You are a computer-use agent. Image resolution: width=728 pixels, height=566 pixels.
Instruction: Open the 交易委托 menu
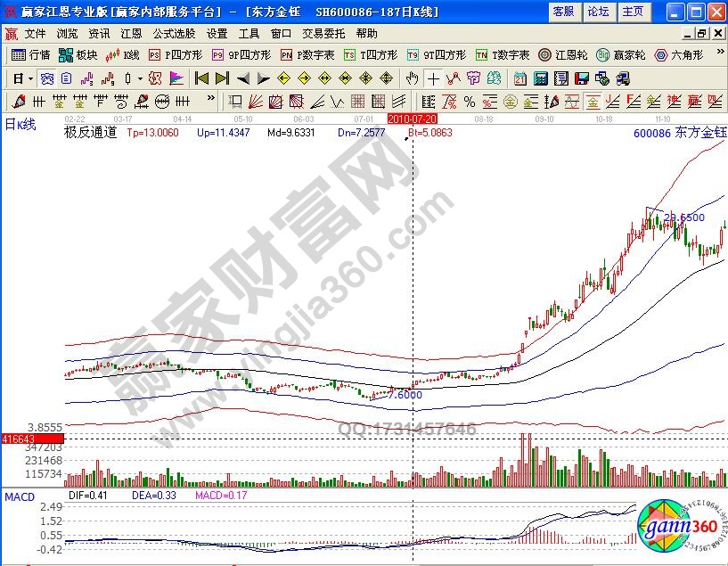(x=323, y=33)
